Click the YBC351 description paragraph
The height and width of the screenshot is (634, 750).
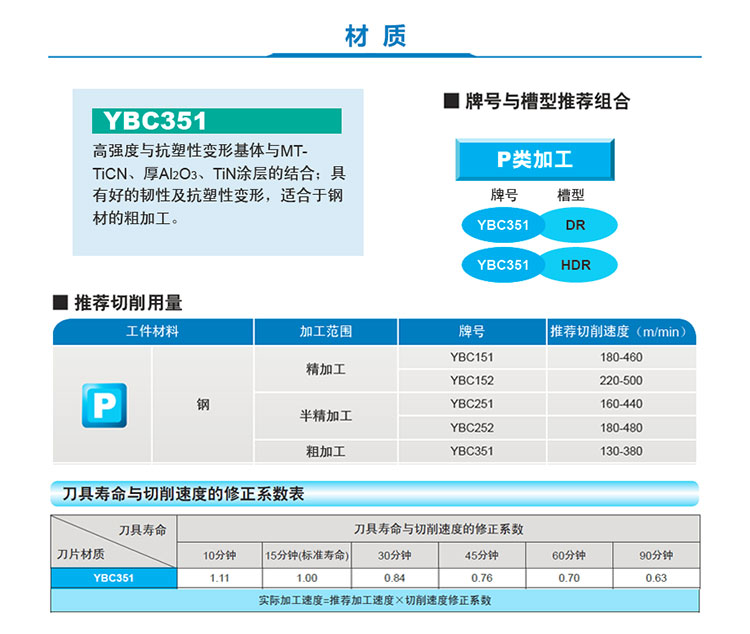coord(219,184)
